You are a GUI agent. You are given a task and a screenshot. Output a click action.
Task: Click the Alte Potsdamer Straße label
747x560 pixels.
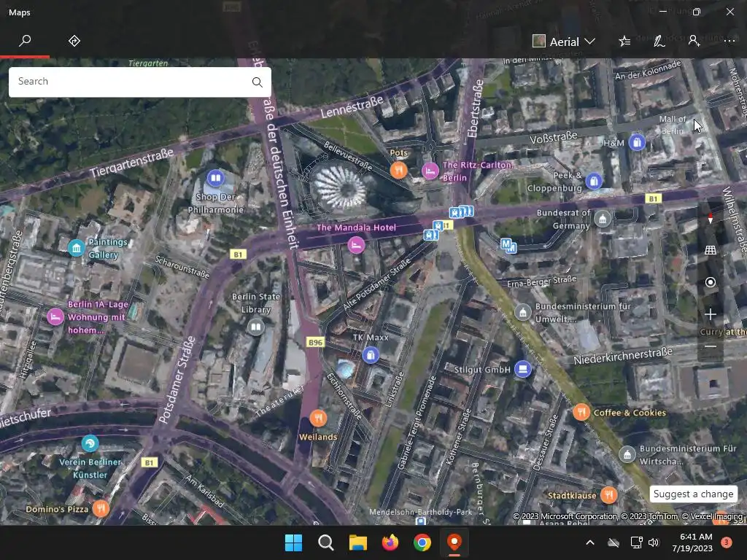[376, 284]
